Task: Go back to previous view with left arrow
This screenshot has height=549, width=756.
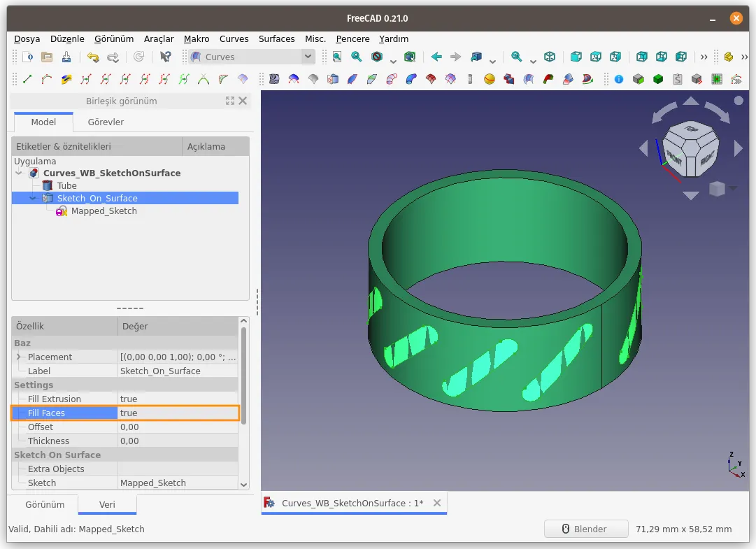Action: (x=436, y=57)
